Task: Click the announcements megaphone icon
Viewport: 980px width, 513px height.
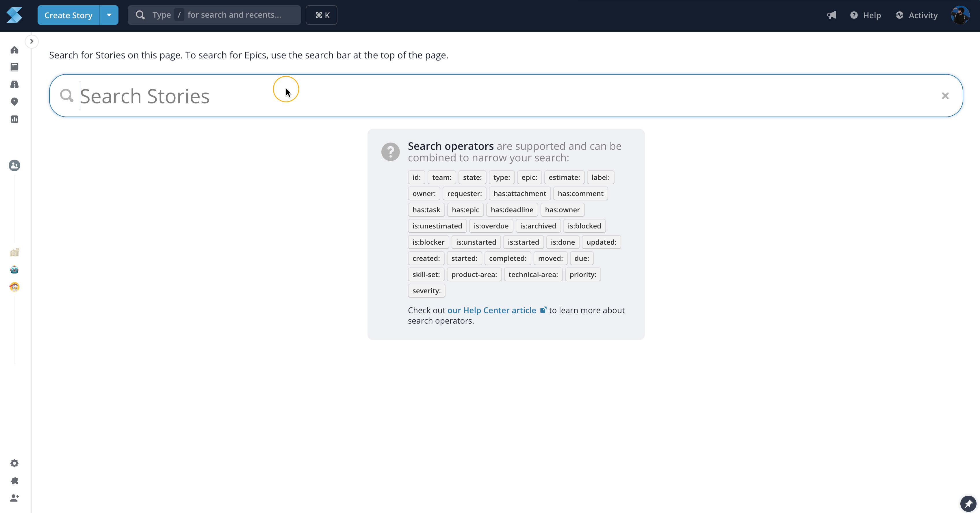Action: point(831,15)
